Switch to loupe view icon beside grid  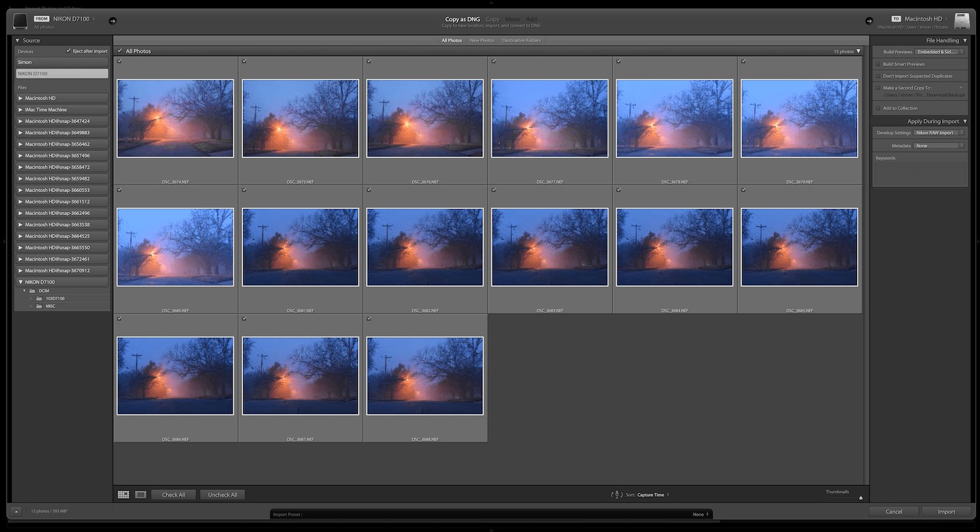(140, 495)
